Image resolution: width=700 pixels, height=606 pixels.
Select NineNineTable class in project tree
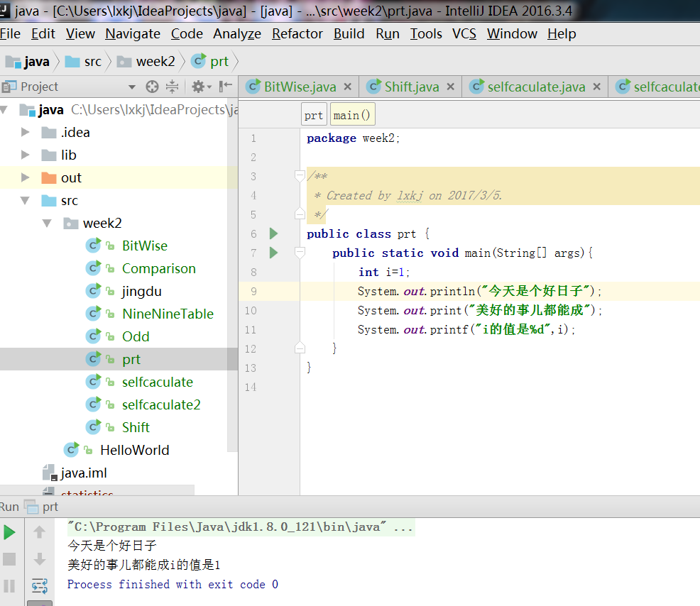coord(168,314)
